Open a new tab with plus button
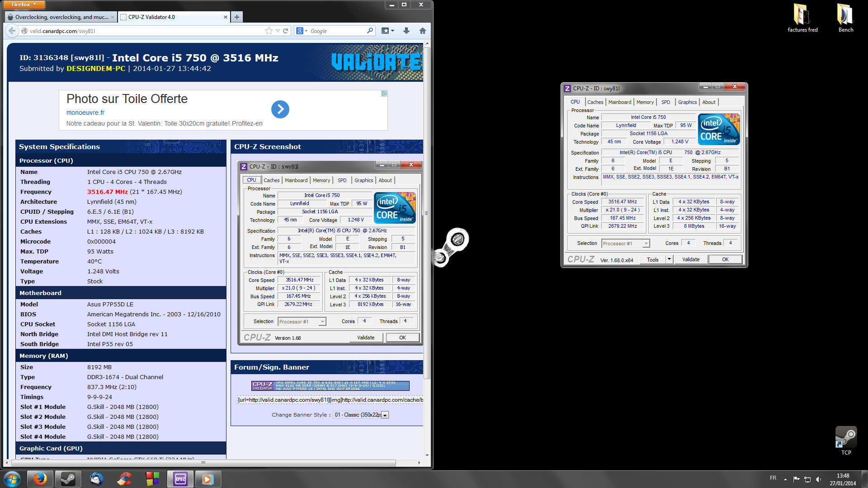 pos(236,17)
